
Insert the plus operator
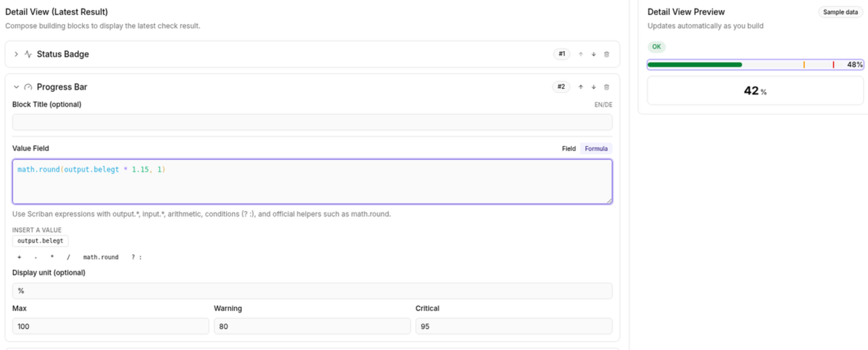coord(20,257)
